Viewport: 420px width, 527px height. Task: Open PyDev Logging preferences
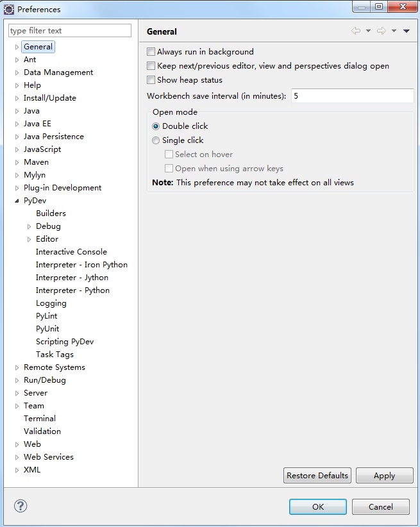pos(51,303)
